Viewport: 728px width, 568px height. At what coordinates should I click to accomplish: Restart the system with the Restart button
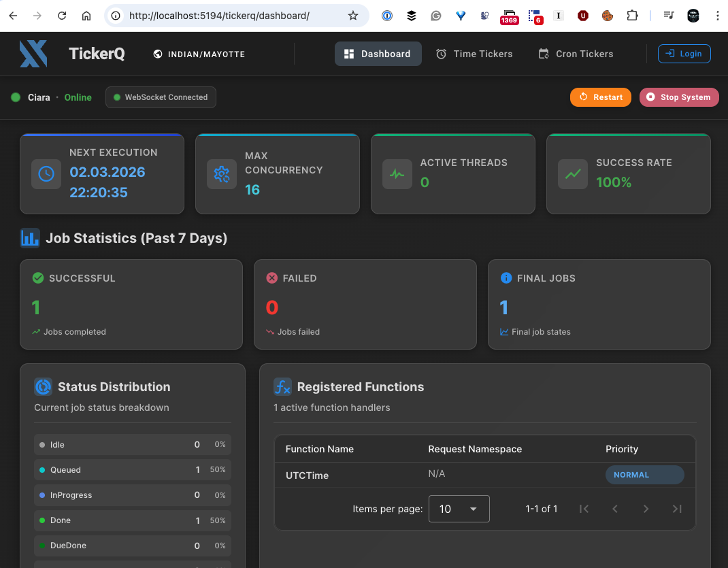(600, 97)
